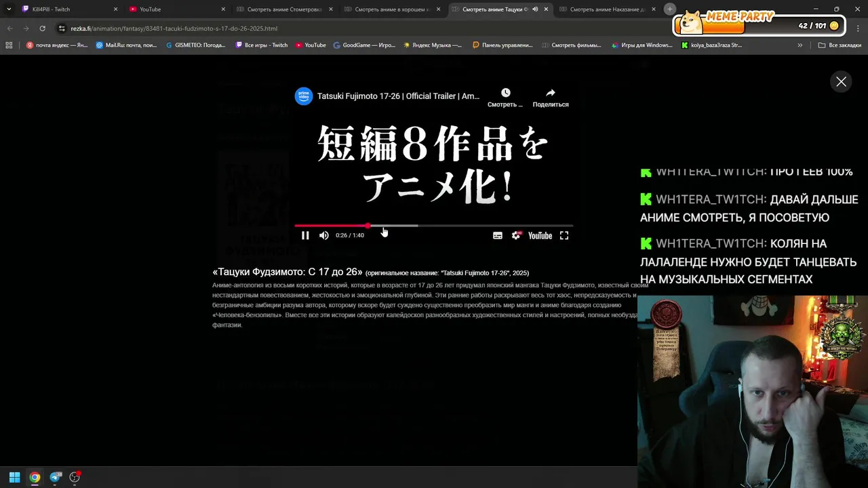Image resolution: width=868 pixels, height=488 pixels.
Task: Click the Watch later clock icon
Action: 505,93
